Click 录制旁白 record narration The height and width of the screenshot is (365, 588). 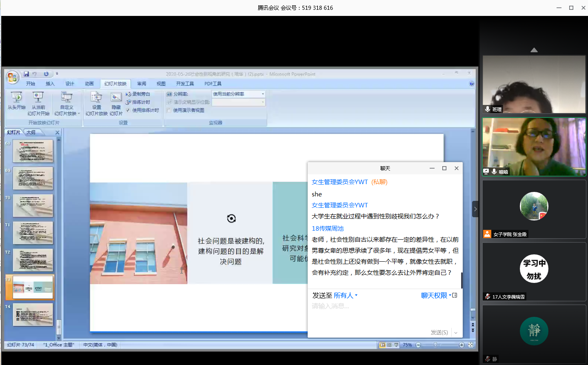click(x=138, y=94)
